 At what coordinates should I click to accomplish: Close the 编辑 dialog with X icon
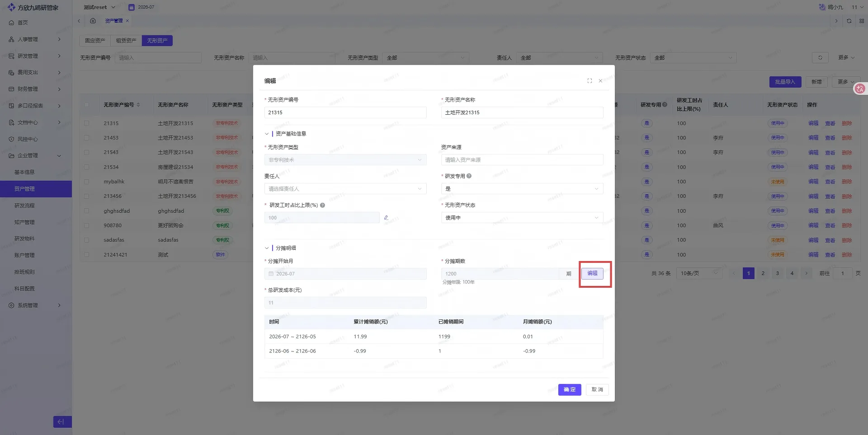click(600, 81)
